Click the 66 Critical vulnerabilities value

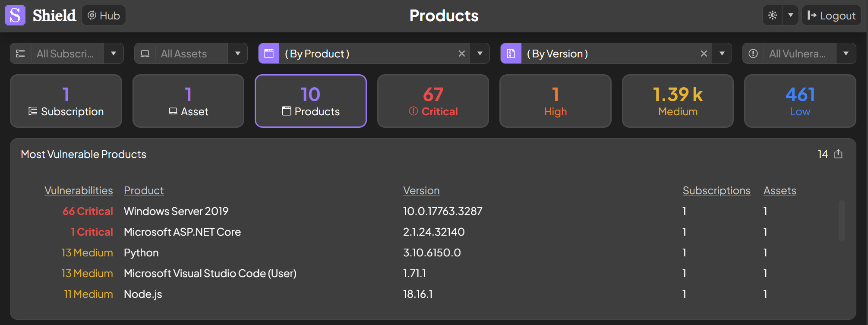[88, 211]
